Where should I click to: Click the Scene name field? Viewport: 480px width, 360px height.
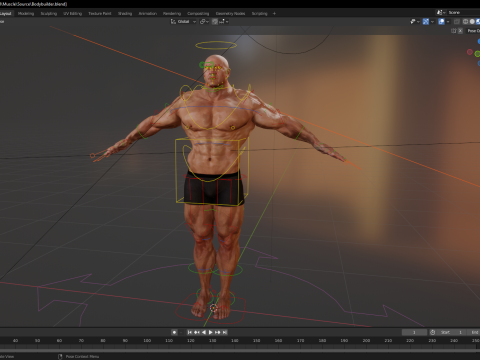(x=464, y=12)
